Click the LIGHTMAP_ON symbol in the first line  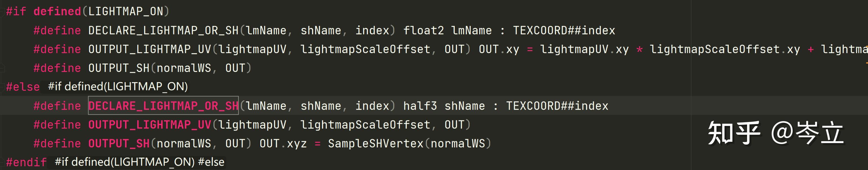pyautogui.click(x=126, y=12)
